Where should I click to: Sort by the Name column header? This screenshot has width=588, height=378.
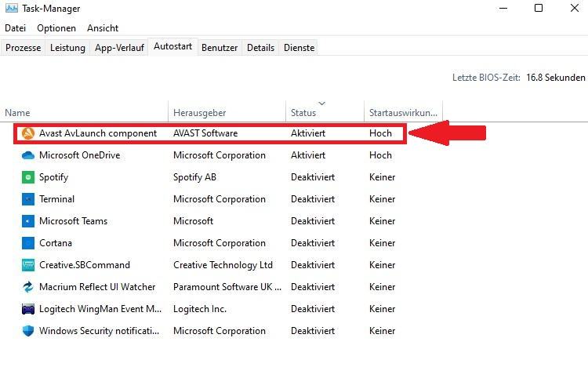[17, 113]
